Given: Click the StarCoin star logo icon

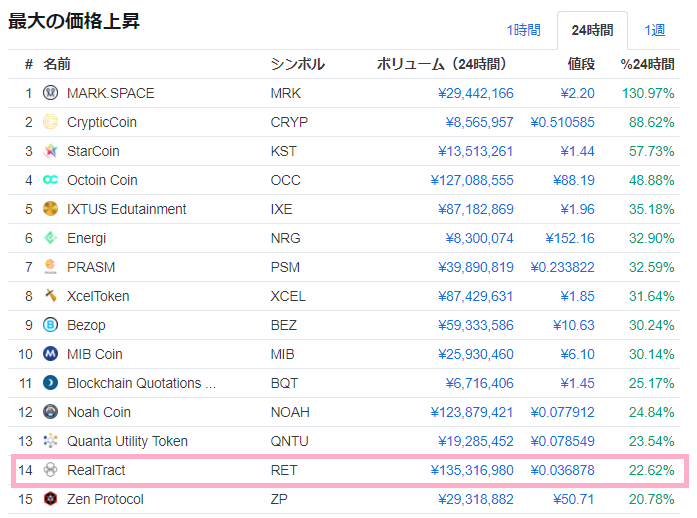Looking at the screenshot, I should coord(51,152).
